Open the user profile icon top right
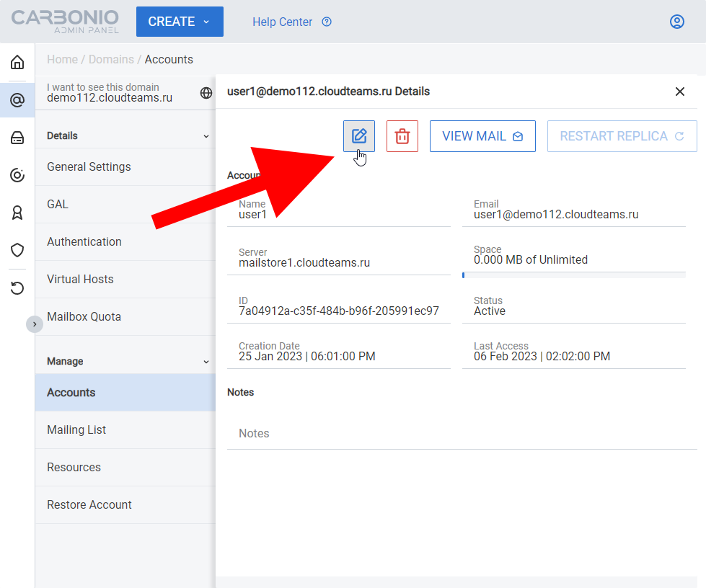 point(676,22)
